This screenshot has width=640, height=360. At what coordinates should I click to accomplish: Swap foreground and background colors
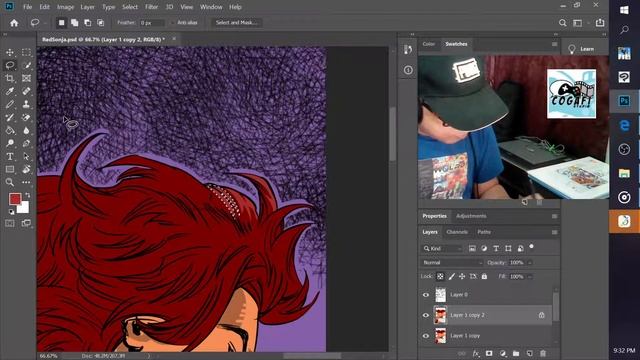point(28,195)
